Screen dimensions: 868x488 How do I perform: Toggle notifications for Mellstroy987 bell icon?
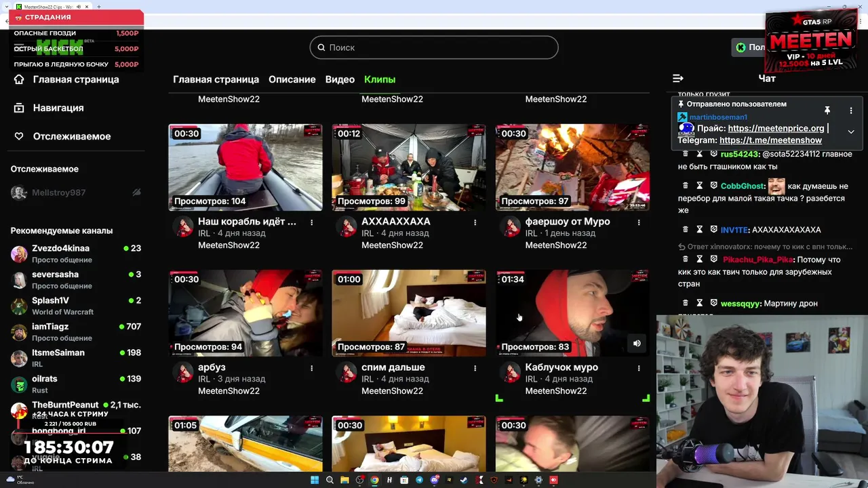click(136, 192)
